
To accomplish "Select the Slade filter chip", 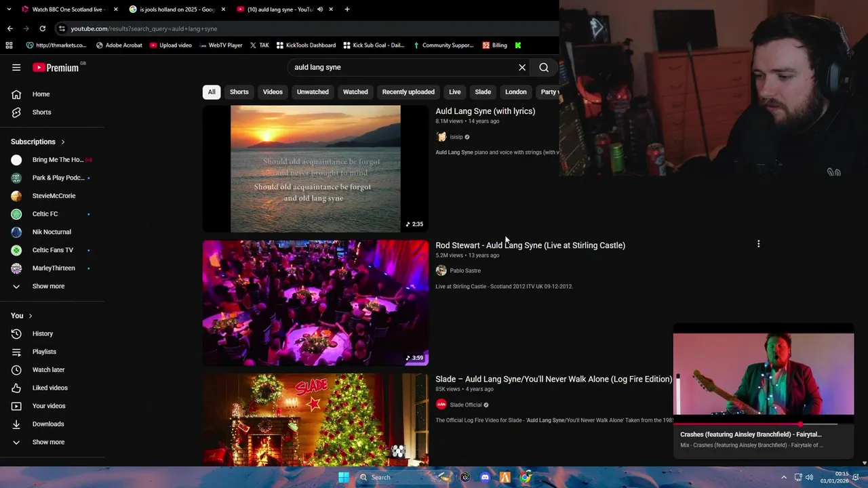I will click(x=483, y=91).
